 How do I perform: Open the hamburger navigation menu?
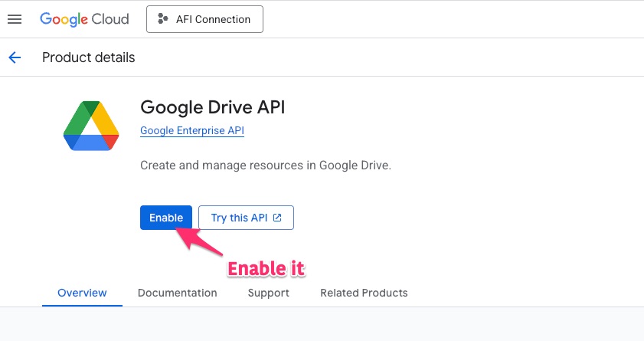[x=15, y=19]
